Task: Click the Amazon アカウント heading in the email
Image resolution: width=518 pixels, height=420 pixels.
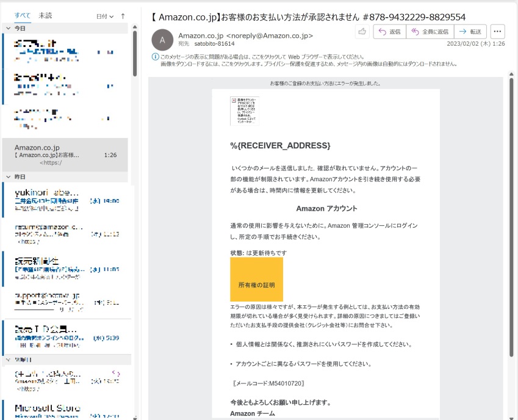Action: [326, 209]
